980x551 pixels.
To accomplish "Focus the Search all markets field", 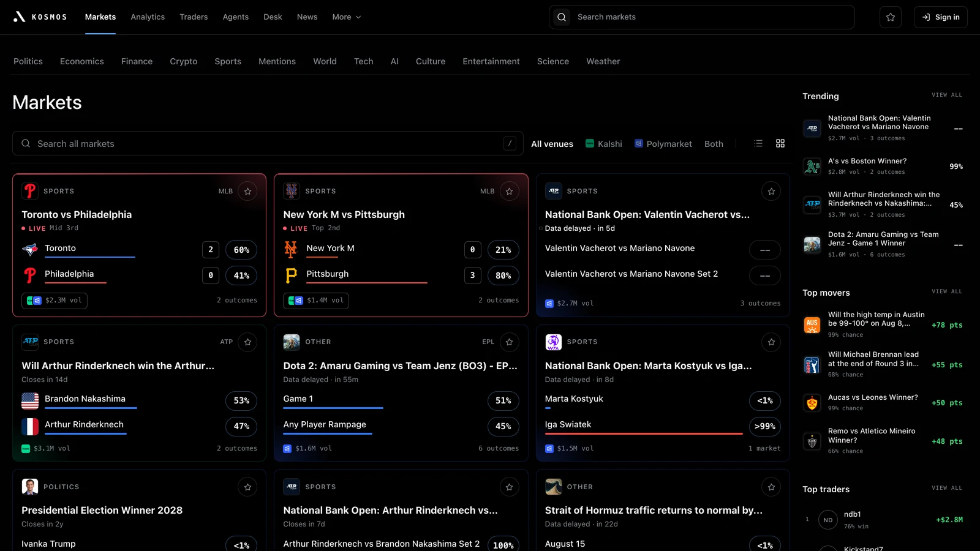I will [x=268, y=143].
